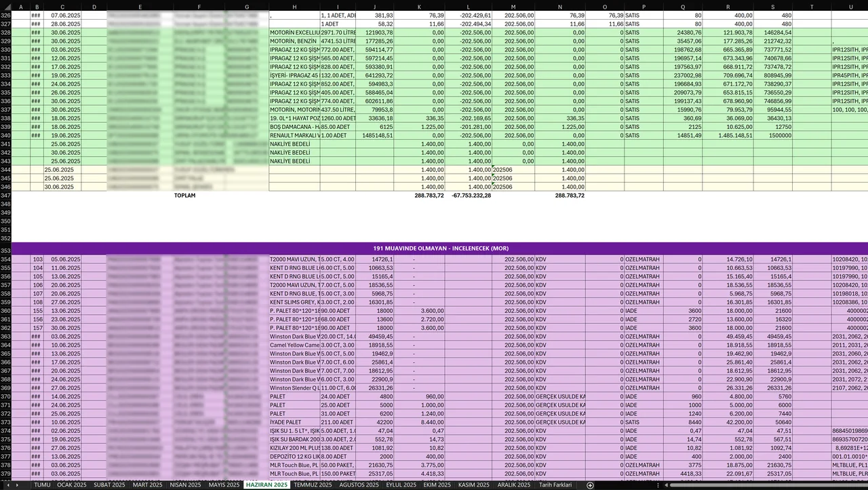This screenshot has height=490, width=868.
Task: Click the 19. 0L*1 HAYAT cell
Action: coord(294,118)
